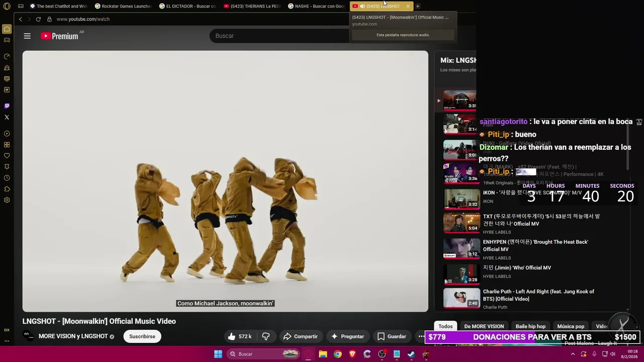Select the Baile hip hop chip
The image size is (644, 362).
[530, 326]
